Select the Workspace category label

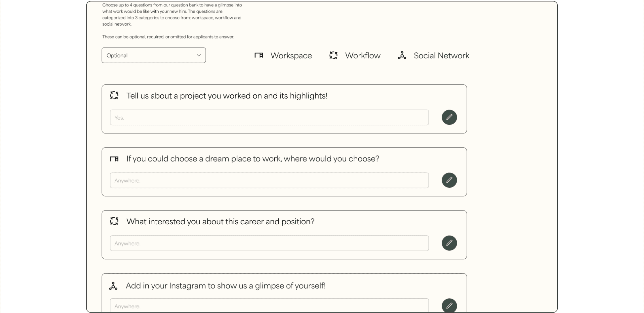point(291,56)
